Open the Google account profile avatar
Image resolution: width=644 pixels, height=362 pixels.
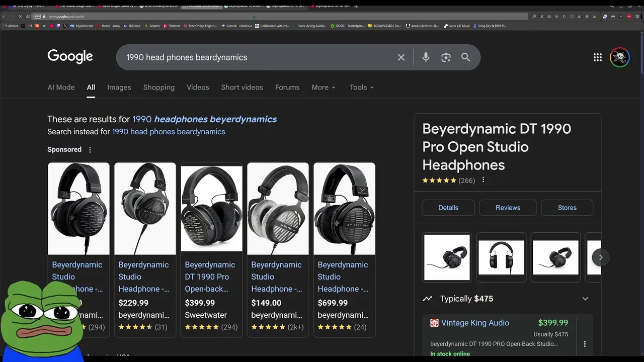620,57
